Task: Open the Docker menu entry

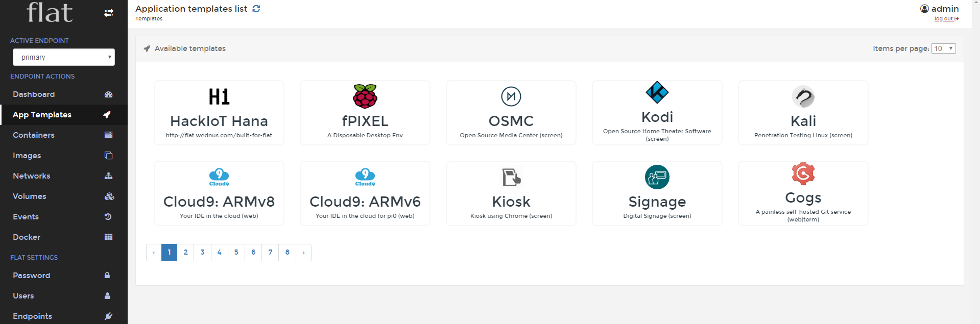Action: tap(64, 237)
